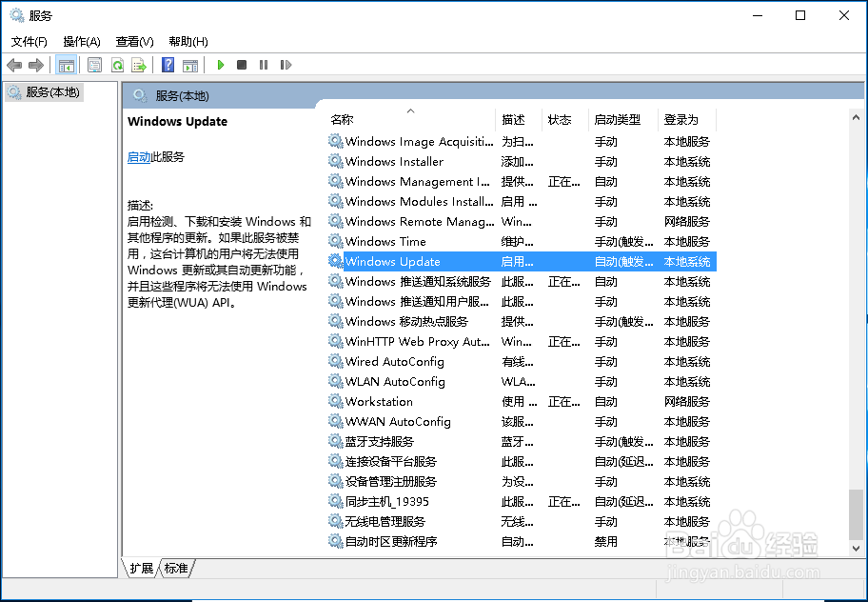Open the 帮助(H) menu

coord(188,42)
